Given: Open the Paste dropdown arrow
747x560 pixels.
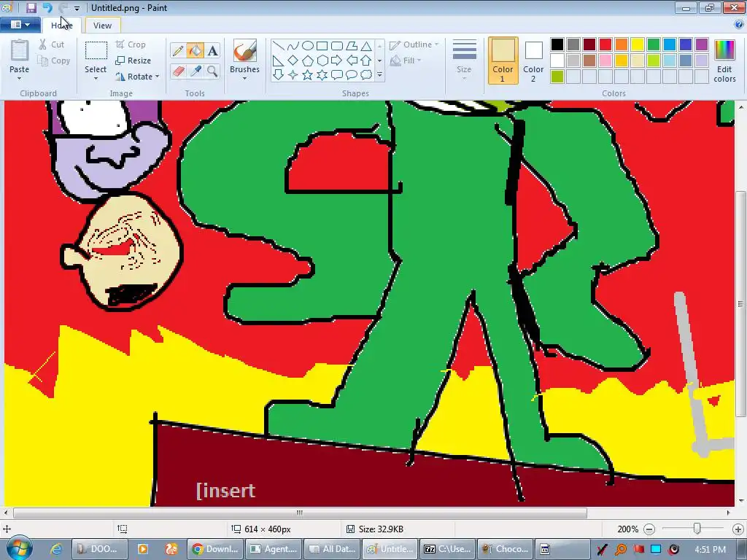Looking at the screenshot, I should click(x=19, y=79).
